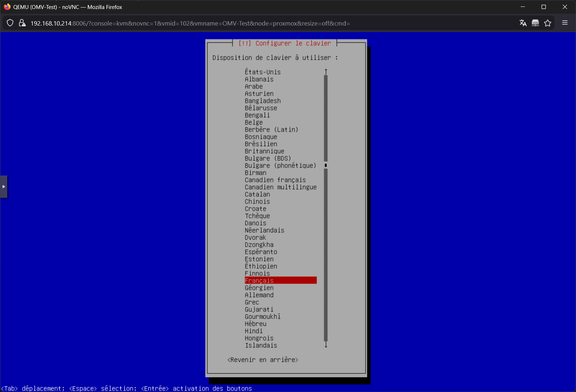Select Tchèque keyboard layout
This screenshot has width=576, height=392.
pos(257,216)
